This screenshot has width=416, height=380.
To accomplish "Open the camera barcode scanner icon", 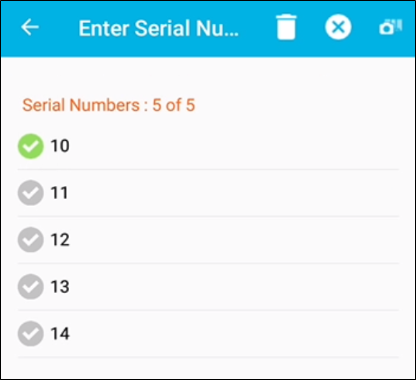I will coord(391,27).
